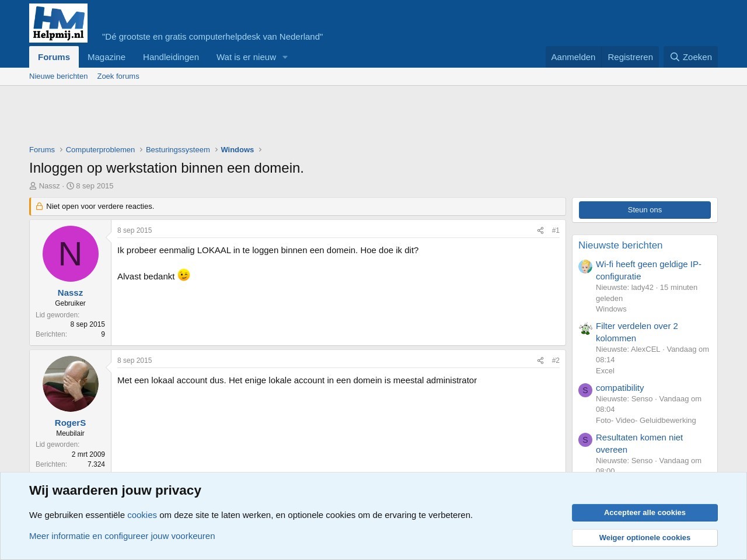Click lady42 avatar beside Wi-fi thread
The image size is (747, 560).
tap(585, 267)
